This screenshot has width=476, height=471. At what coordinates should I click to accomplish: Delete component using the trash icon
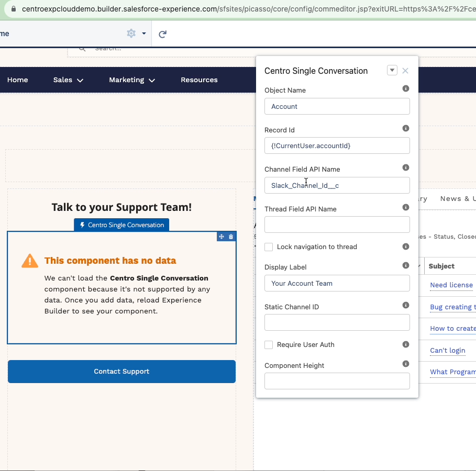tap(231, 237)
